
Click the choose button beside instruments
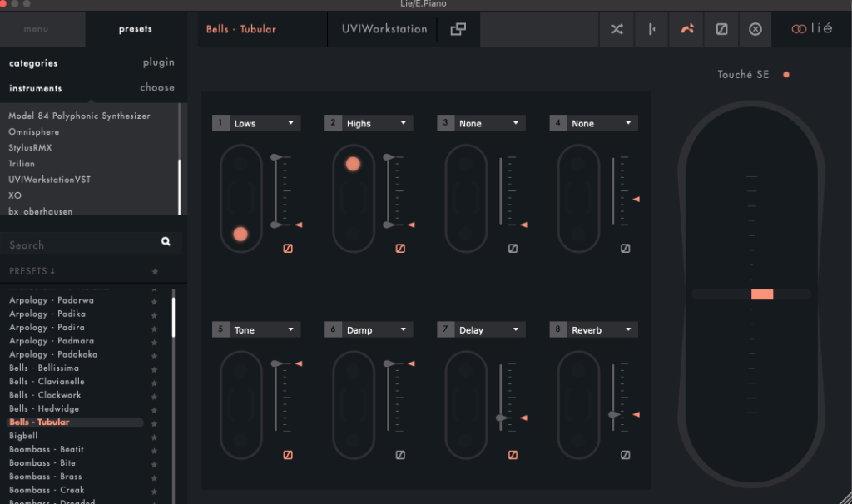pos(157,87)
